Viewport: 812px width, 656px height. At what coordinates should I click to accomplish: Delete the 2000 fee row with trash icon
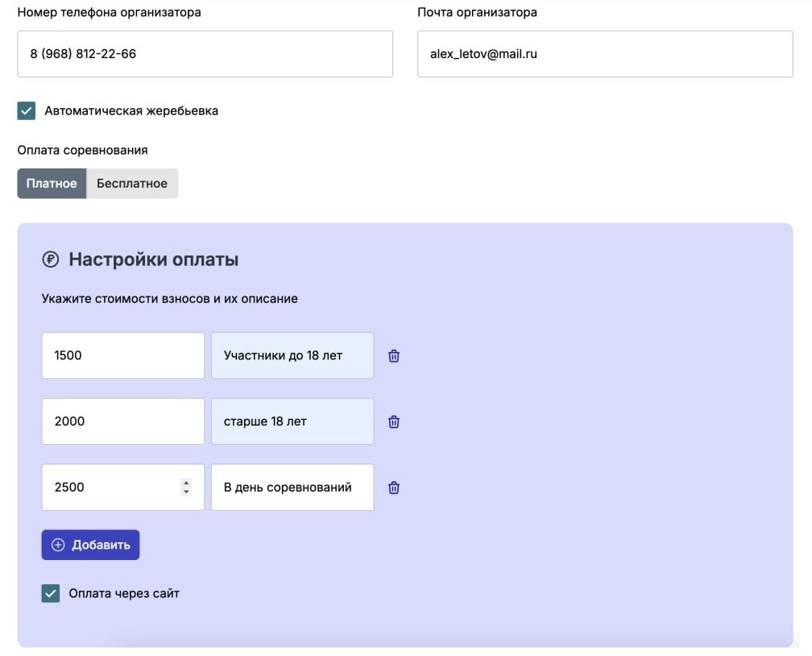tap(394, 421)
